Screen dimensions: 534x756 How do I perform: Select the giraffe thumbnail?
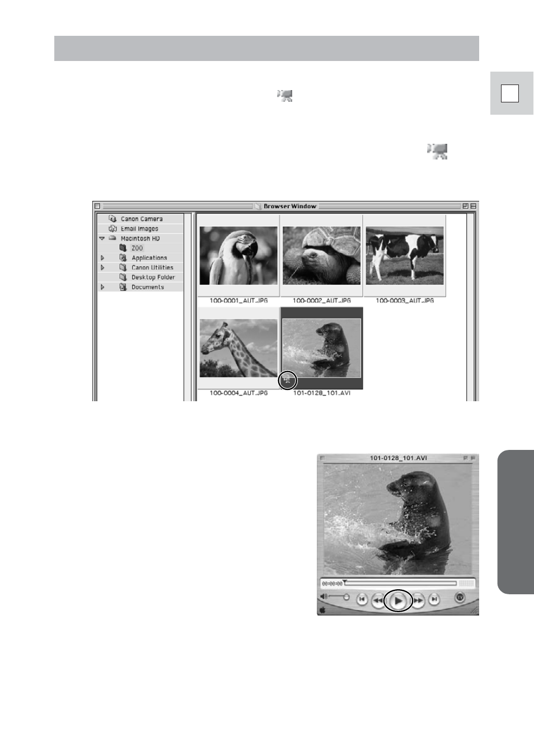pos(238,348)
